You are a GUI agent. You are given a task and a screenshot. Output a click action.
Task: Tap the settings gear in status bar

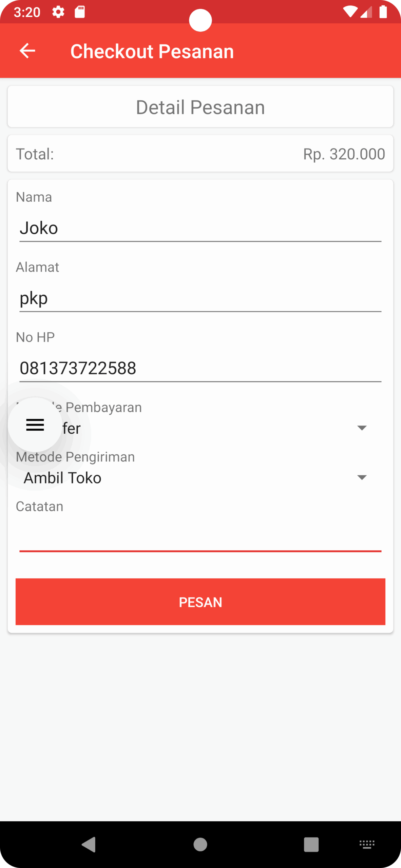58,12
